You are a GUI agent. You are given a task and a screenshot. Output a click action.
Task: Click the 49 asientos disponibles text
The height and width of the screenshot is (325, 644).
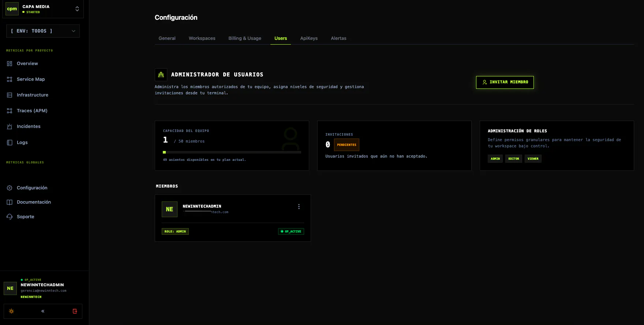(x=205, y=160)
